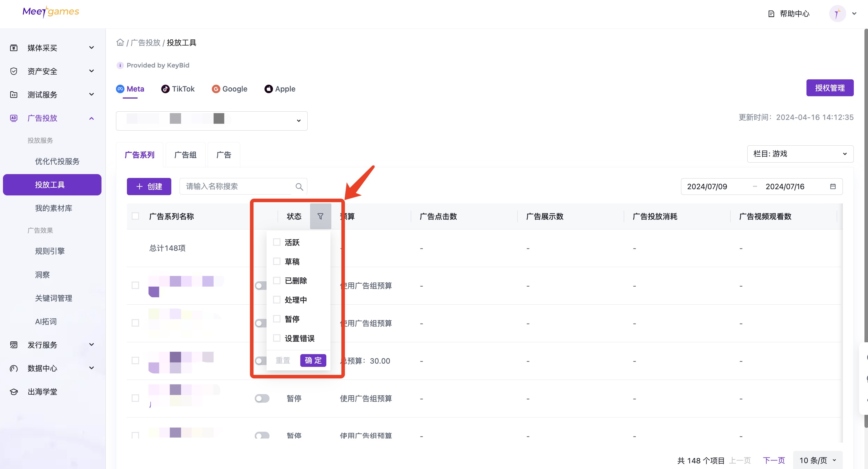Click the info icon beside Provided by KeyBid
Screen dimensions: 868x469
click(x=120, y=65)
